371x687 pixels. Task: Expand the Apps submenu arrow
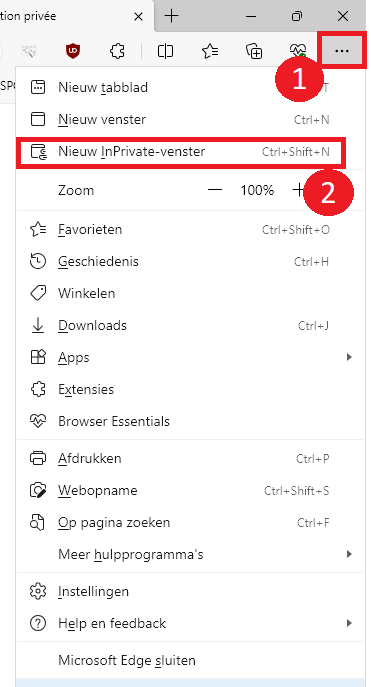[x=349, y=357]
